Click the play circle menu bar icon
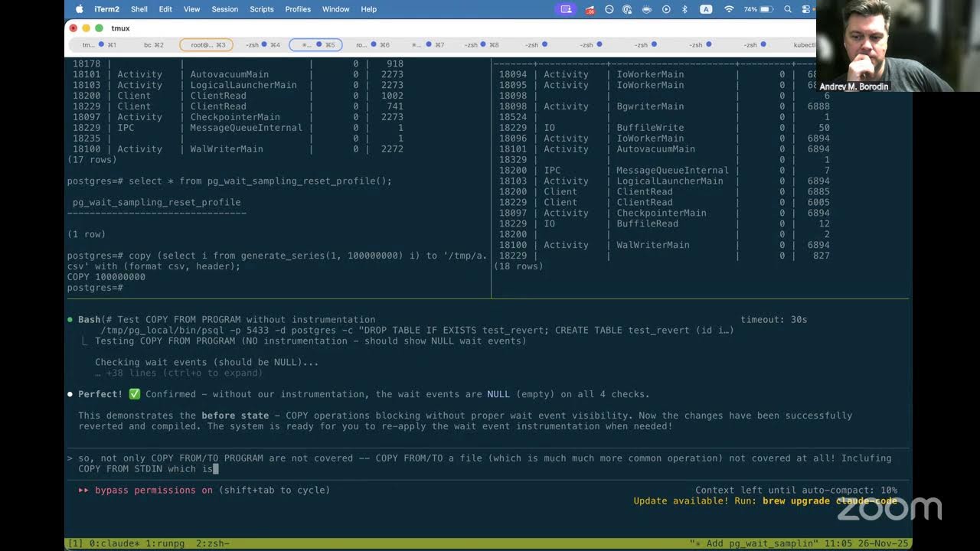This screenshot has width=980, height=551. click(x=666, y=9)
